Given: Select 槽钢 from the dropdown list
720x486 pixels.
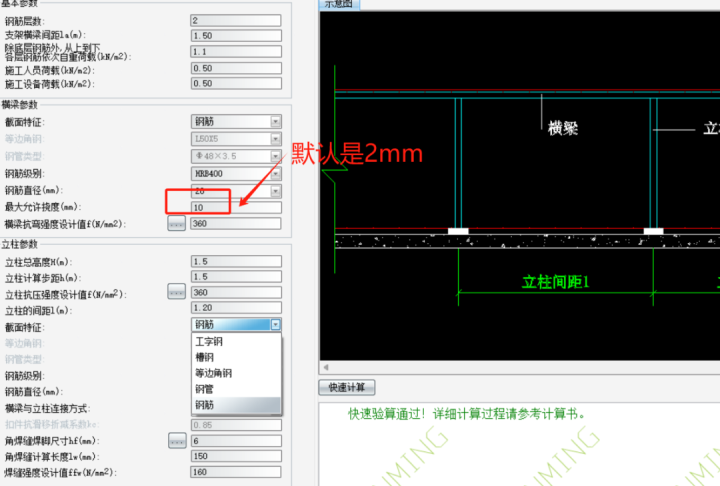Looking at the screenshot, I should [x=236, y=357].
